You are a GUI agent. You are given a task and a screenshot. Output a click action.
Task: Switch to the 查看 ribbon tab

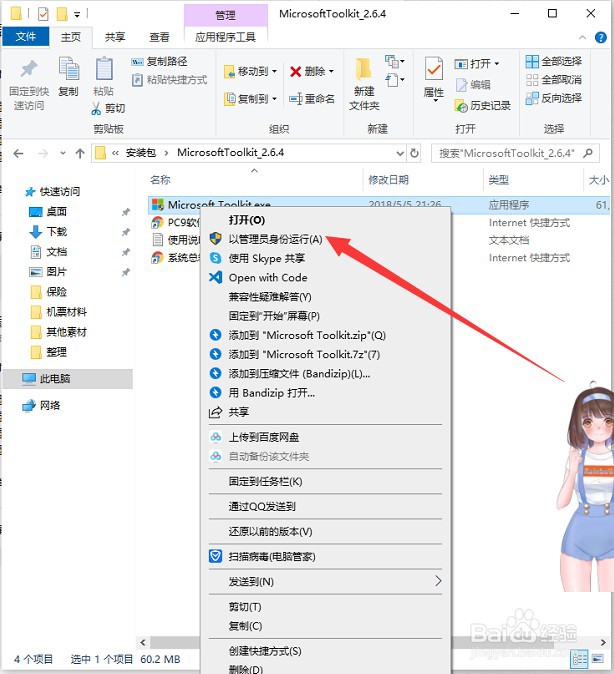(x=159, y=37)
